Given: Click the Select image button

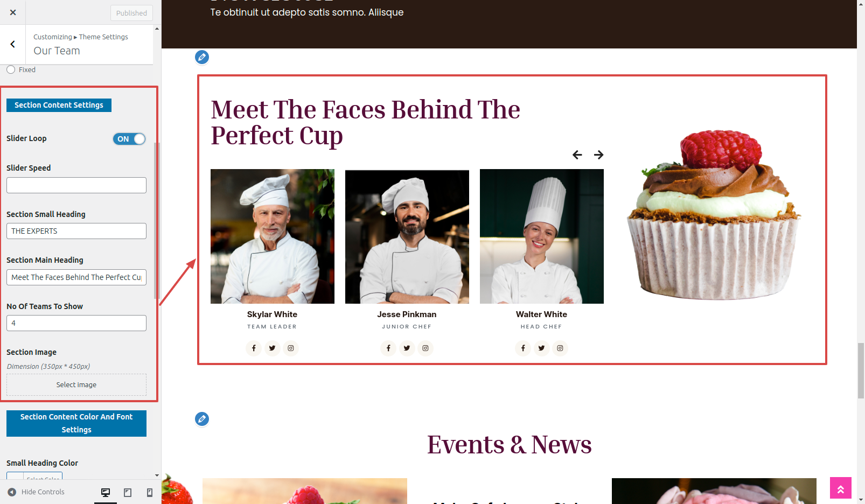Looking at the screenshot, I should click(76, 385).
